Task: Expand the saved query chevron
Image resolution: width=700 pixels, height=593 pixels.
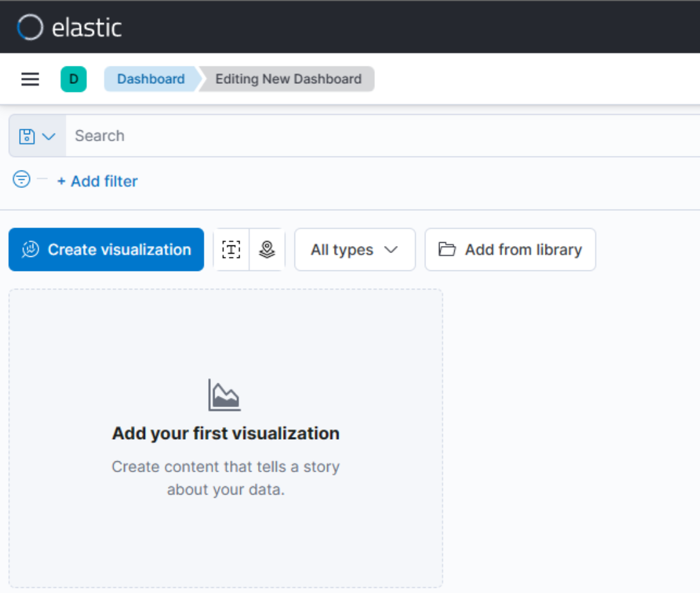Action: [48, 135]
